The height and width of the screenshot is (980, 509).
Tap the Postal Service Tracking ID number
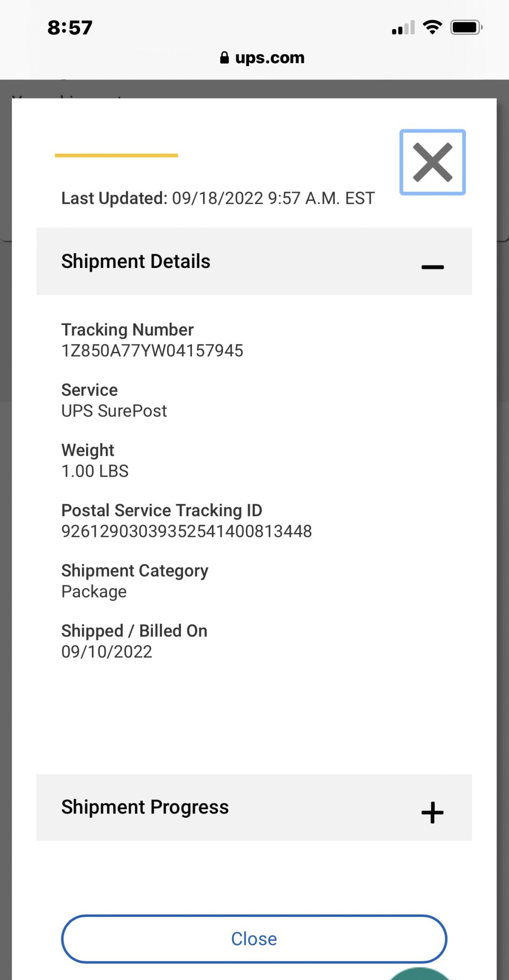187,531
